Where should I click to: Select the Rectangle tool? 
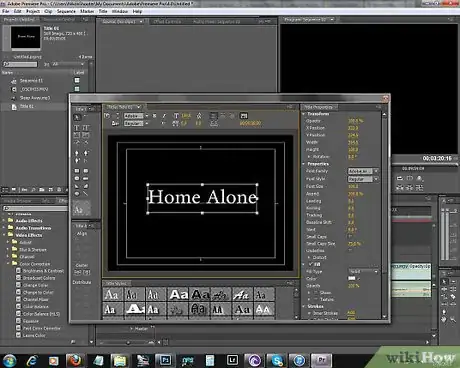[77, 171]
